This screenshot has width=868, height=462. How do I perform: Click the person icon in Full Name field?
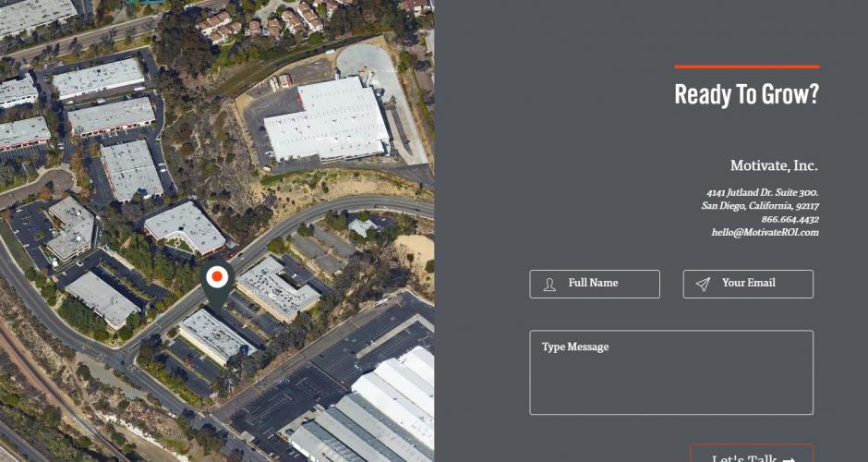[x=549, y=285]
